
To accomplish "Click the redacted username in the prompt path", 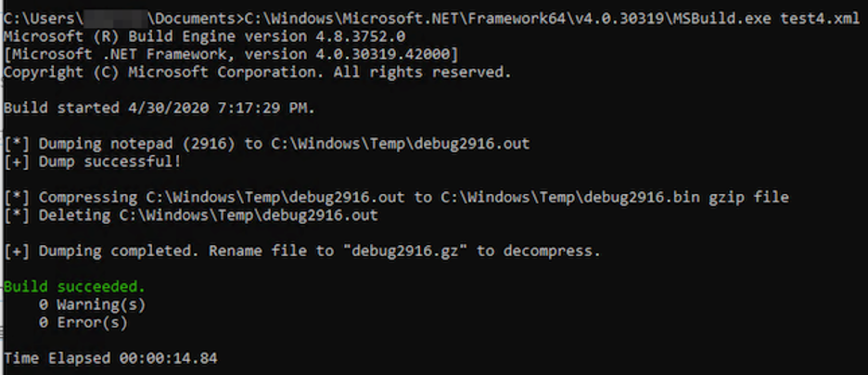I will (116, 19).
